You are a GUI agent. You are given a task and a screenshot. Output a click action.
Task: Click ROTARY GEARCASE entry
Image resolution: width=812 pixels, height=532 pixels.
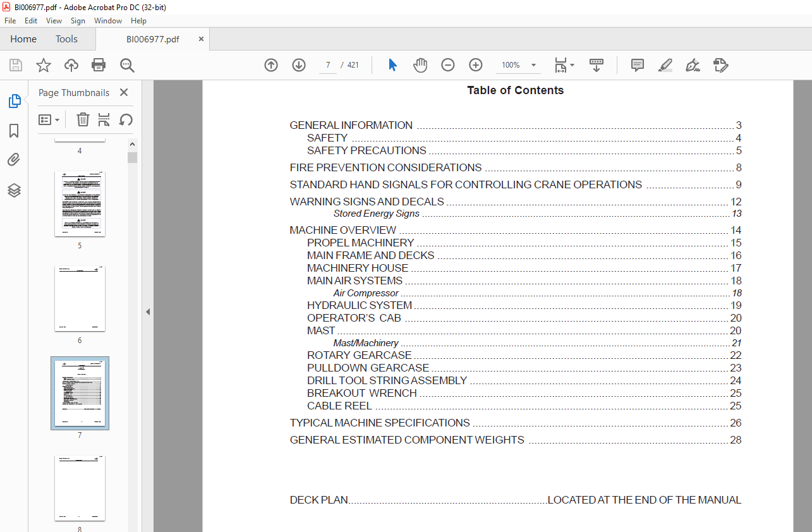524,355
